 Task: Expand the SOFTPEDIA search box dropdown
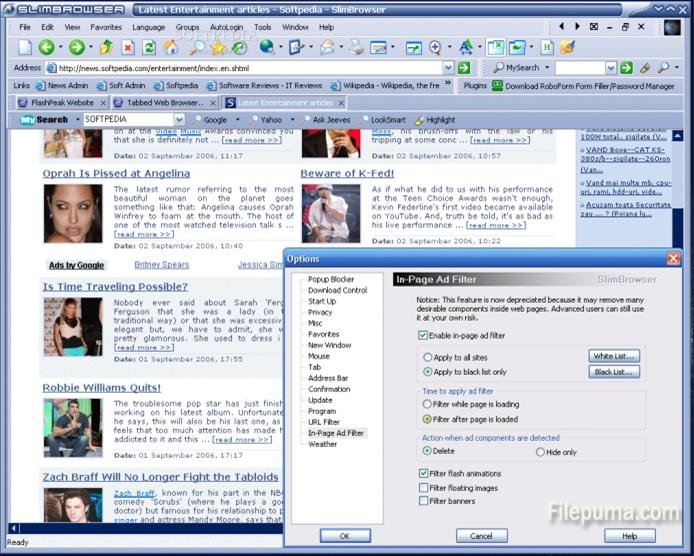pyautogui.click(x=179, y=119)
